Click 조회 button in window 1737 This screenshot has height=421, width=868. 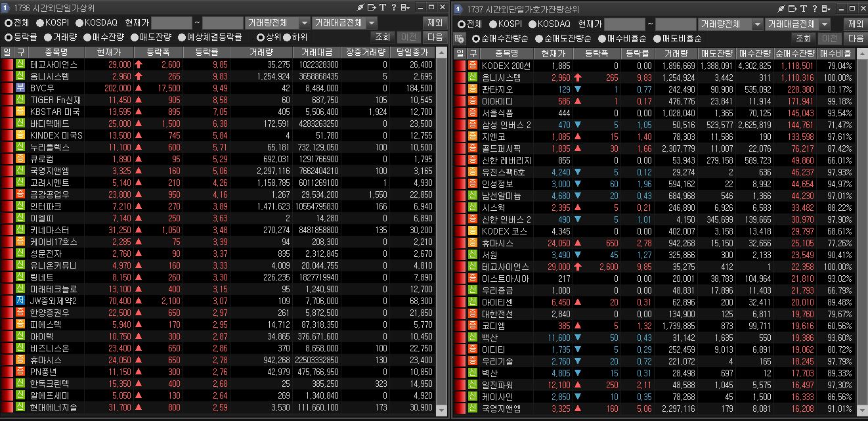tap(803, 39)
